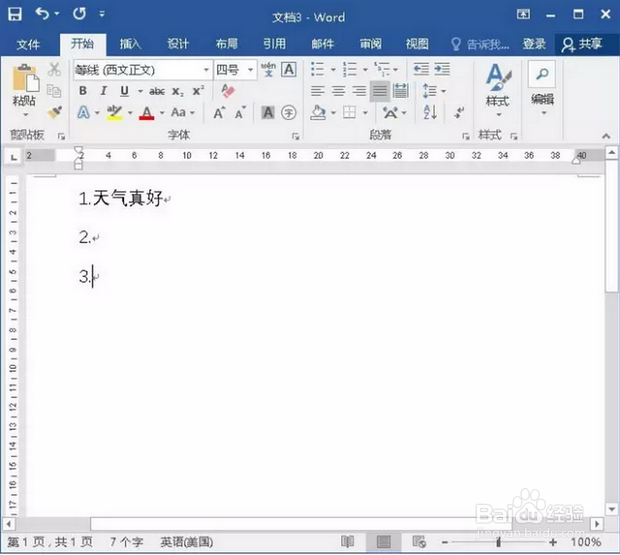Apply distributed alignment

click(x=401, y=91)
